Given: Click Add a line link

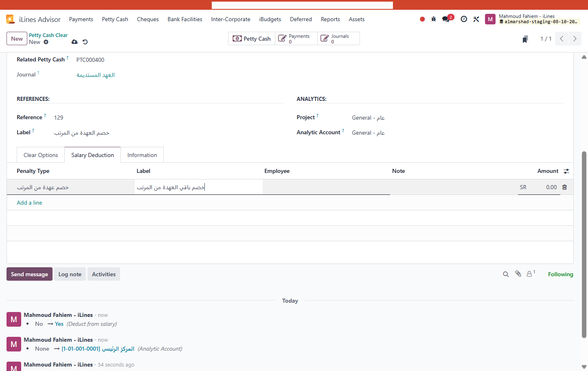Looking at the screenshot, I should pos(29,203).
